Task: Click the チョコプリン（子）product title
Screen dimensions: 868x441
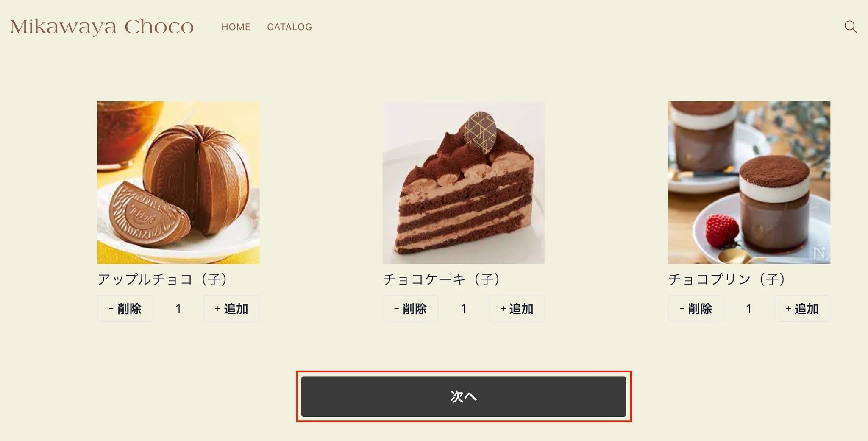Action: [x=728, y=279]
